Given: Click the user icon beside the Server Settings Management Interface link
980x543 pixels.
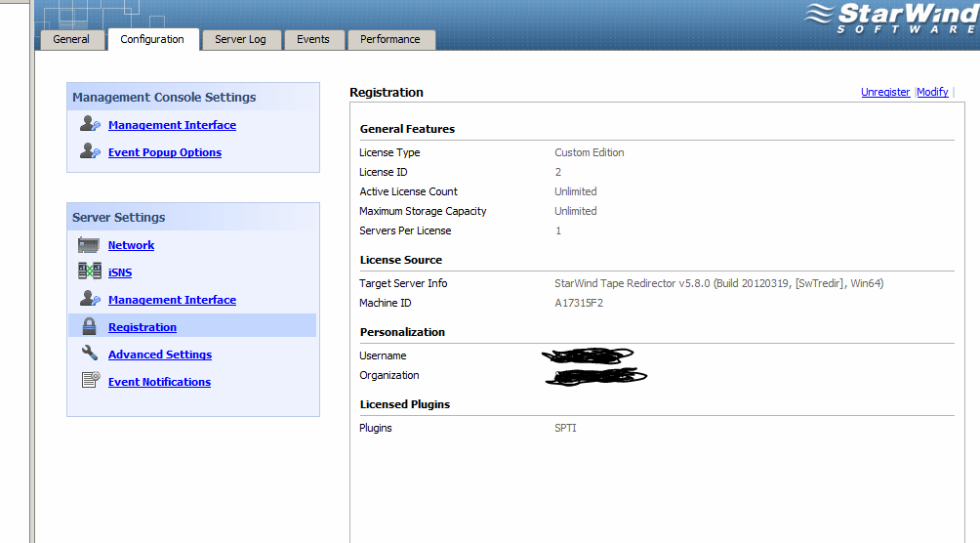Looking at the screenshot, I should pos(90,299).
